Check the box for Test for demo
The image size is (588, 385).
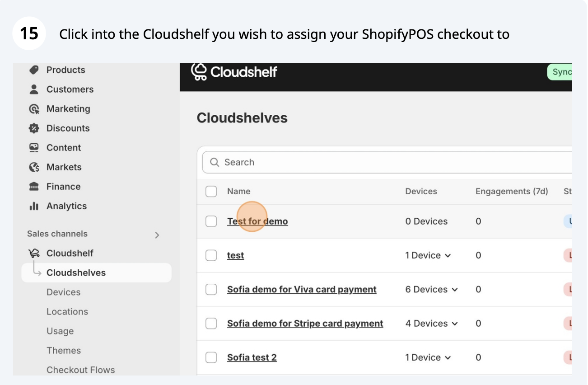tap(211, 221)
